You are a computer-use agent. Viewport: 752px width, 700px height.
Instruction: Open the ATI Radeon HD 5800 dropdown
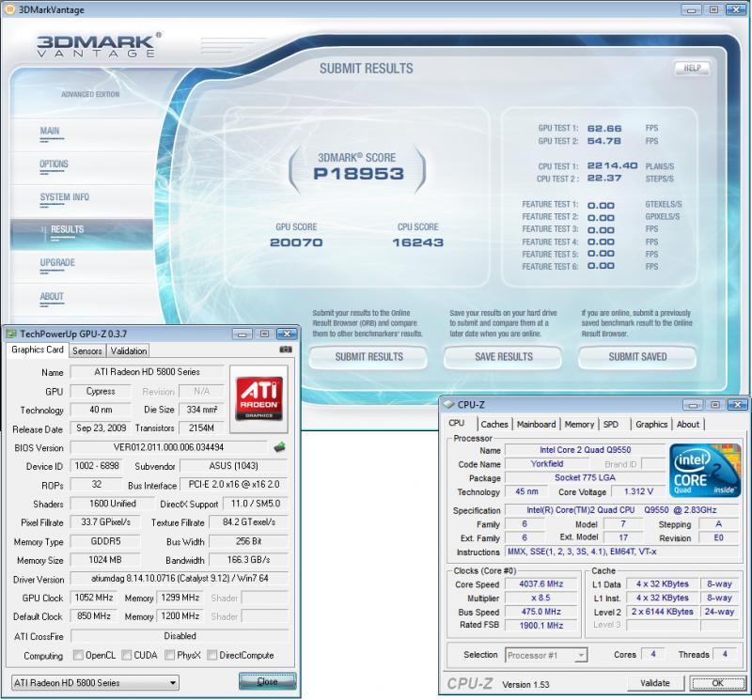(x=94, y=682)
